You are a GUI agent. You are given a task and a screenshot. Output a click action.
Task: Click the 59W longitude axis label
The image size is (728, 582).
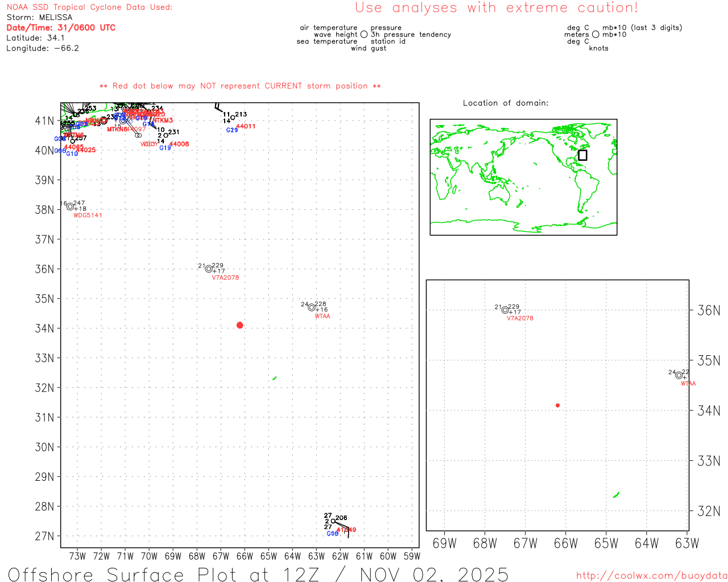pyautogui.click(x=412, y=556)
